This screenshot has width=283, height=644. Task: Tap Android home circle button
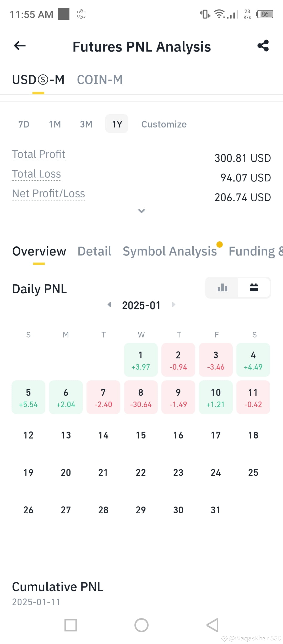pos(141,625)
